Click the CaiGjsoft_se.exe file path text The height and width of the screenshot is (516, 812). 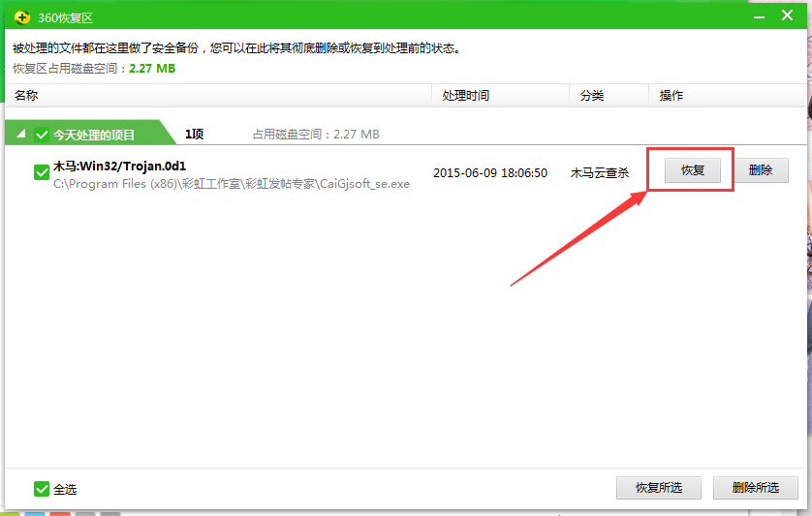click(x=232, y=184)
